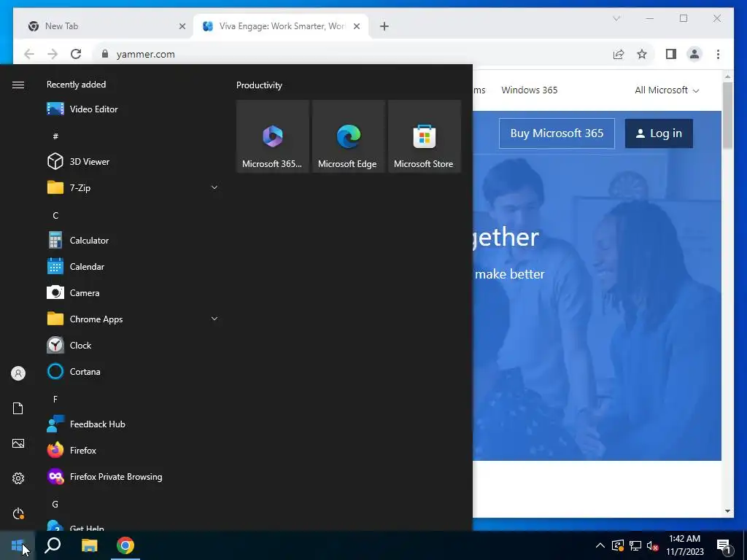Open the Calendar app

pos(133,267)
